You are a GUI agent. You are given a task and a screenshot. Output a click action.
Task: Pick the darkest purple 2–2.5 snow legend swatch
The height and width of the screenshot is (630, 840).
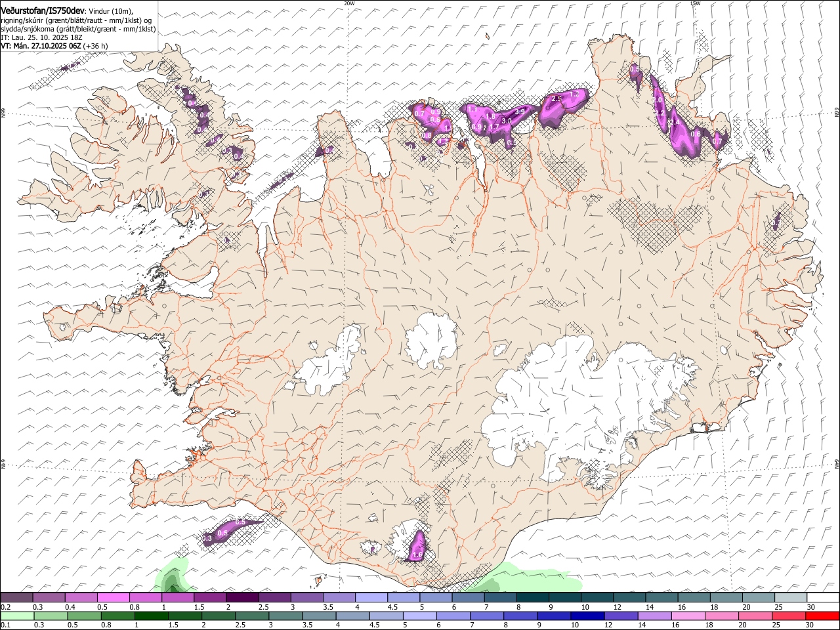(x=243, y=597)
